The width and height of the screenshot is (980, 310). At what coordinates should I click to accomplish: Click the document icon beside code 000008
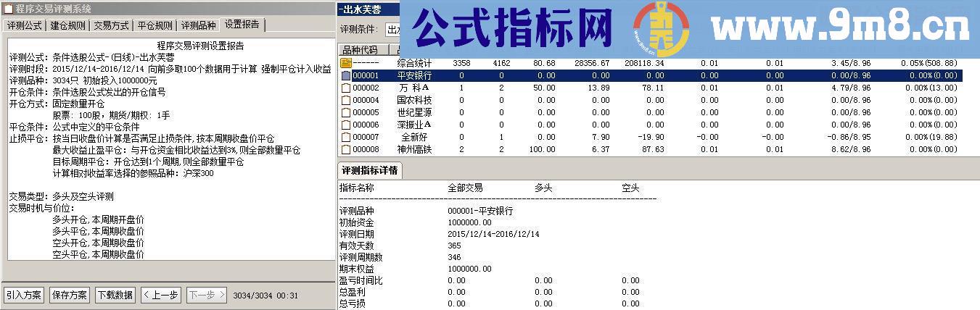click(345, 149)
